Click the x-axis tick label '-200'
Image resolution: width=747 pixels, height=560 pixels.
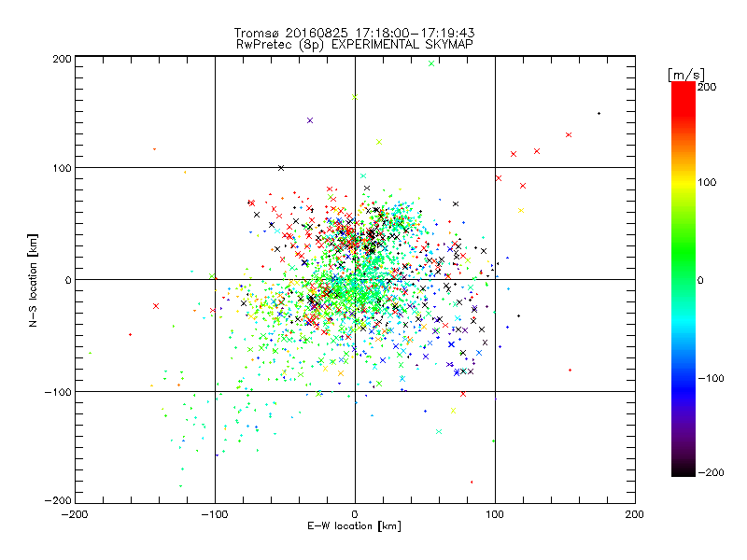point(75,514)
